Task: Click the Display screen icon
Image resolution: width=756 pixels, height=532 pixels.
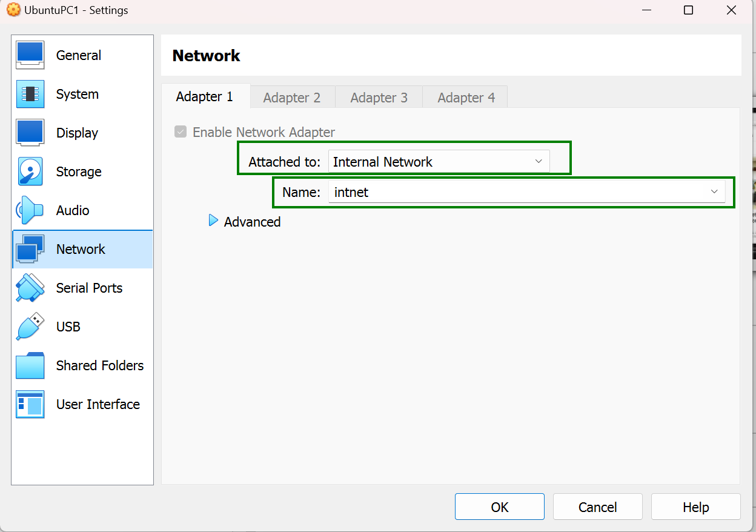Action: pyautogui.click(x=30, y=133)
